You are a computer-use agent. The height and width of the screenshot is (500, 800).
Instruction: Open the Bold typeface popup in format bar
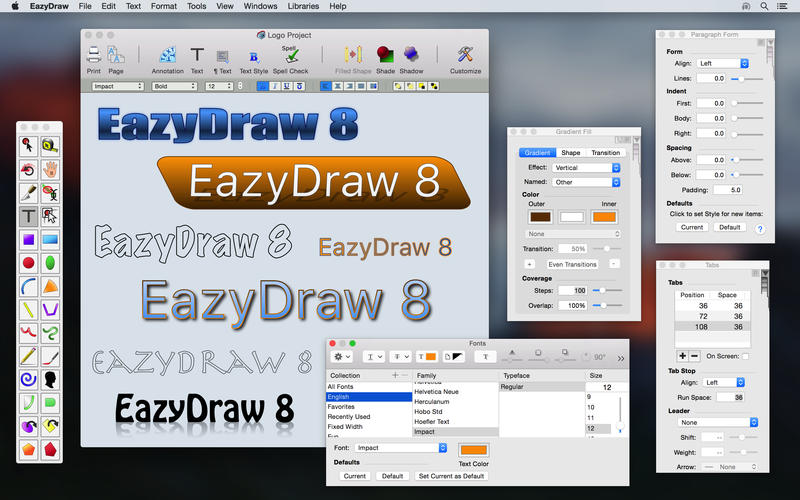[174, 86]
